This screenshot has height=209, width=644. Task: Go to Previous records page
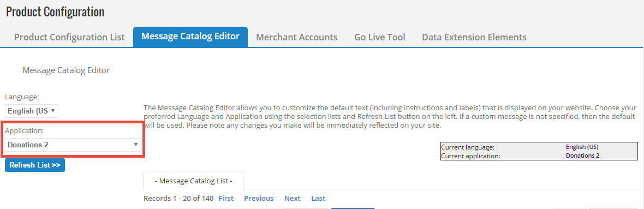pos(259,198)
